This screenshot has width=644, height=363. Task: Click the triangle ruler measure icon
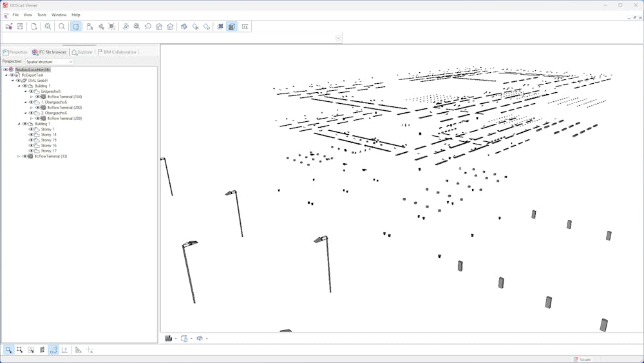pyautogui.click(x=79, y=350)
